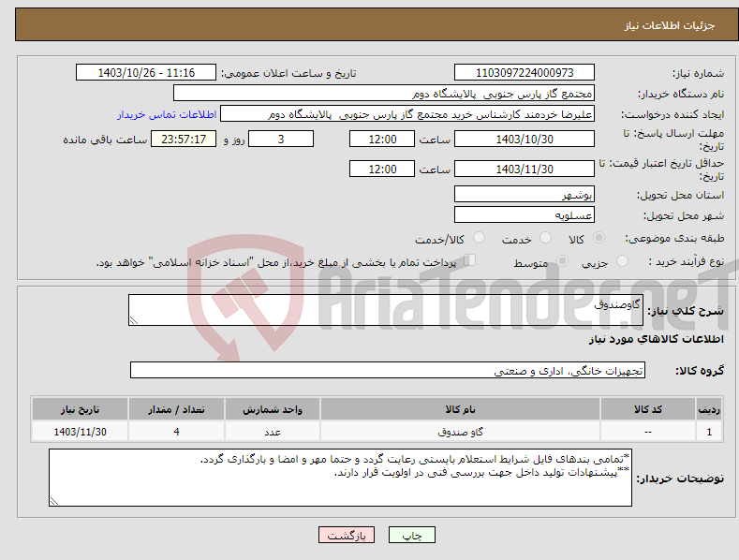This screenshot has width=739, height=560.
Task: Select the متوسط purchase type radio
Action: tap(562, 260)
